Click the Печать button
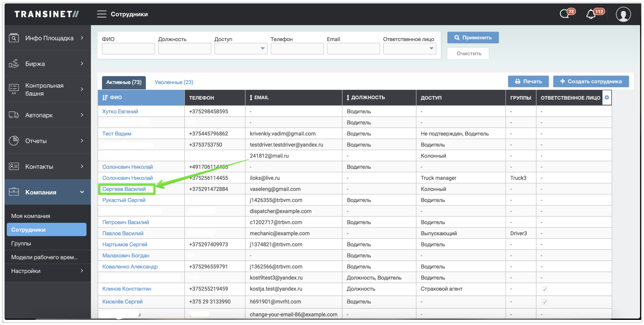The height and width of the screenshot is (325, 644). coord(529,81)
